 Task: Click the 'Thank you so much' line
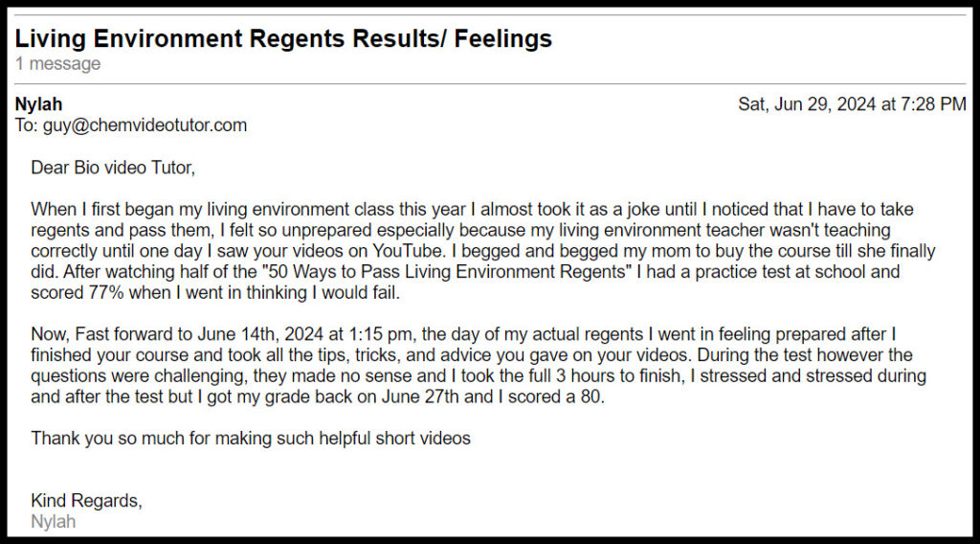(251, 439)
